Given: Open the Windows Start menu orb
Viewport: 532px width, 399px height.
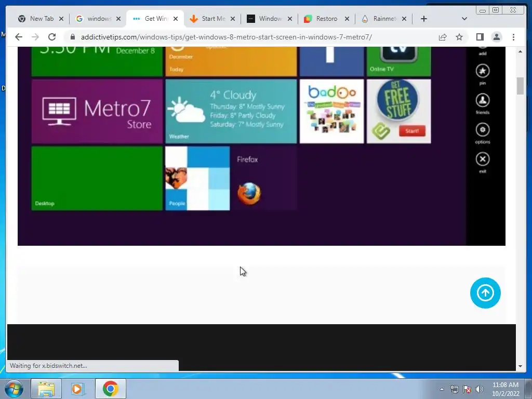Looking at the screenshot, I should pos(14,389).
